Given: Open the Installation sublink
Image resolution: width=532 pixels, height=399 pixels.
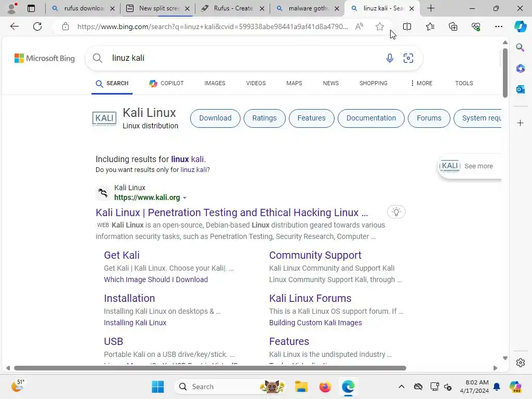Looking at the screenshot, I should point(129,298).
